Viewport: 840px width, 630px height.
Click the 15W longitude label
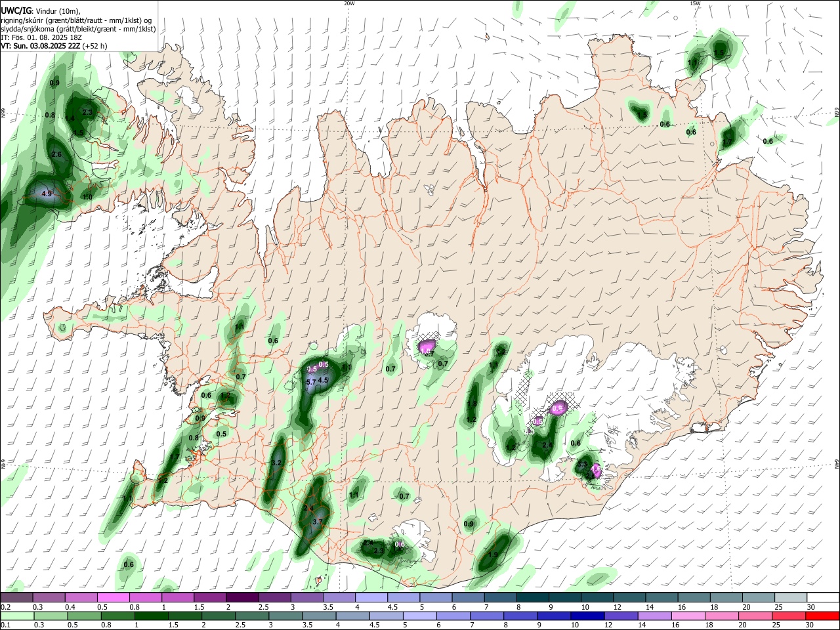point(695,3)
